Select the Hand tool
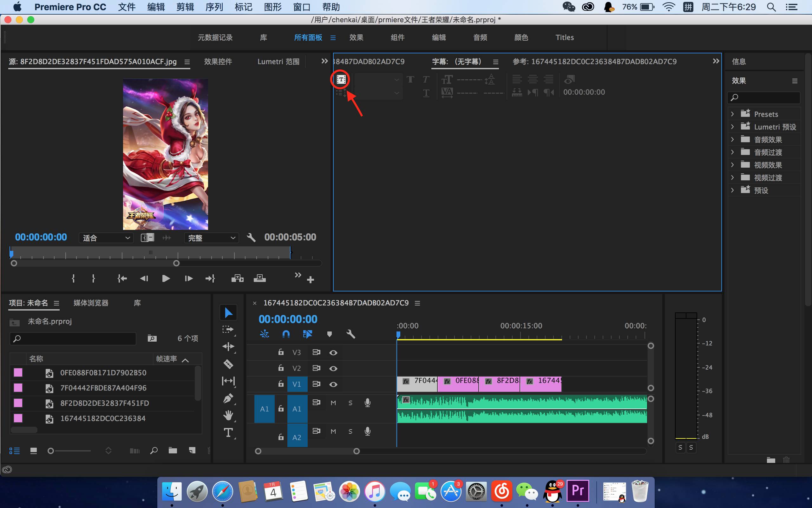This screenshot has height=508, width=812. click(228, 416)
